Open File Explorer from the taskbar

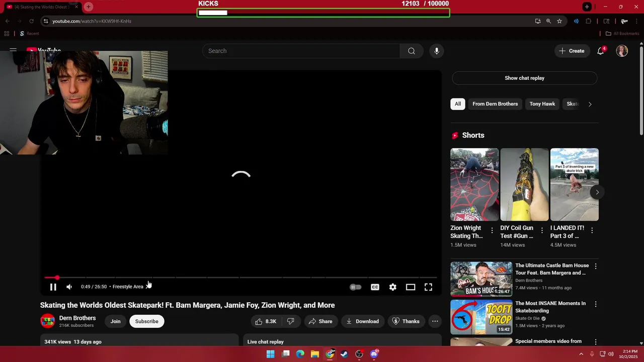pos(315,354)
